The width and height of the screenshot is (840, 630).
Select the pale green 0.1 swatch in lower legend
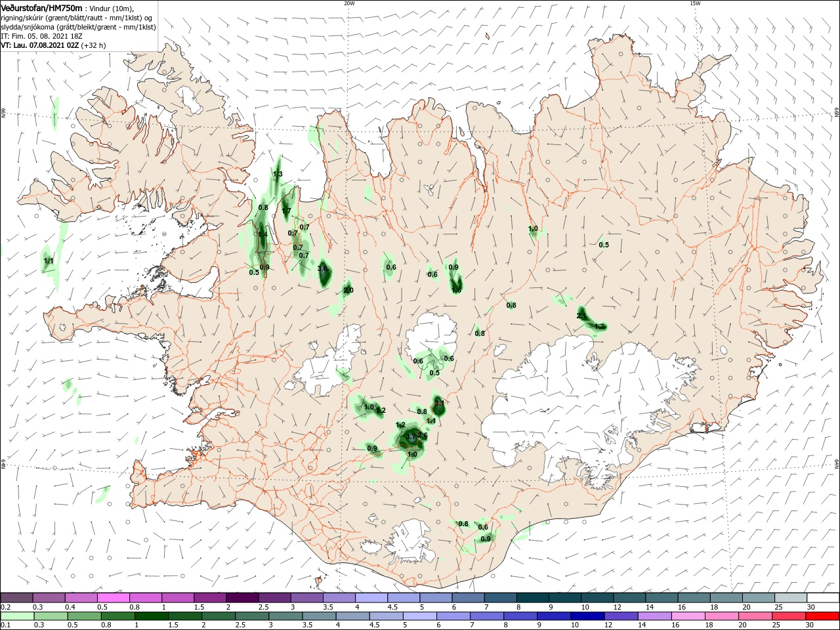click(x=16, y=616)
